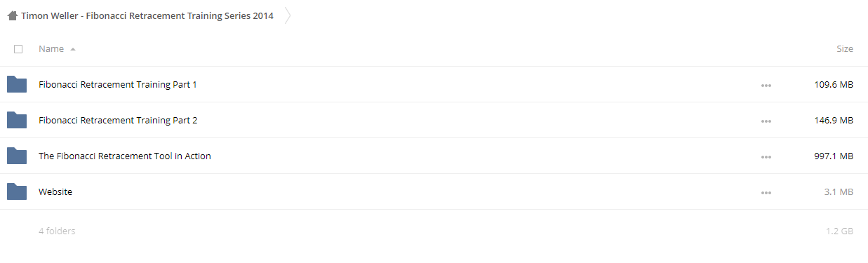Open the Tool in Action folder icon

tap(17, 156)
